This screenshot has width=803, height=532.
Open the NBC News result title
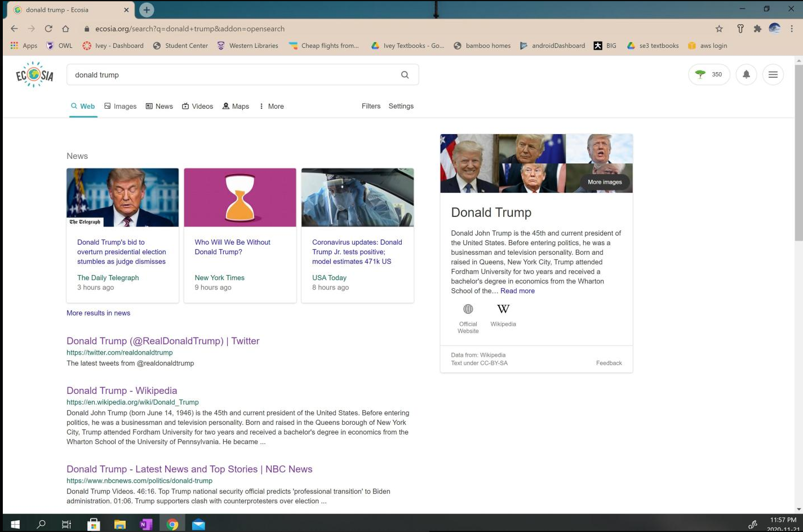point(189,469)
